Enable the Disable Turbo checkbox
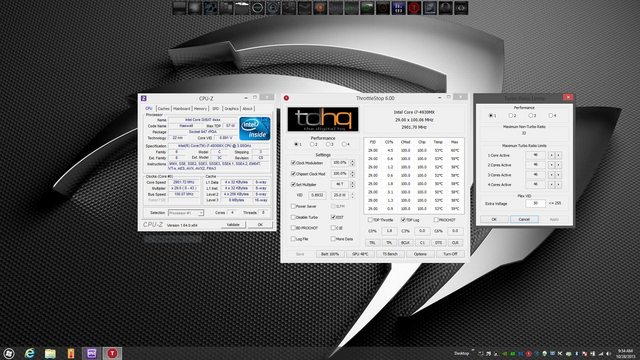 [x=293, y=217]
